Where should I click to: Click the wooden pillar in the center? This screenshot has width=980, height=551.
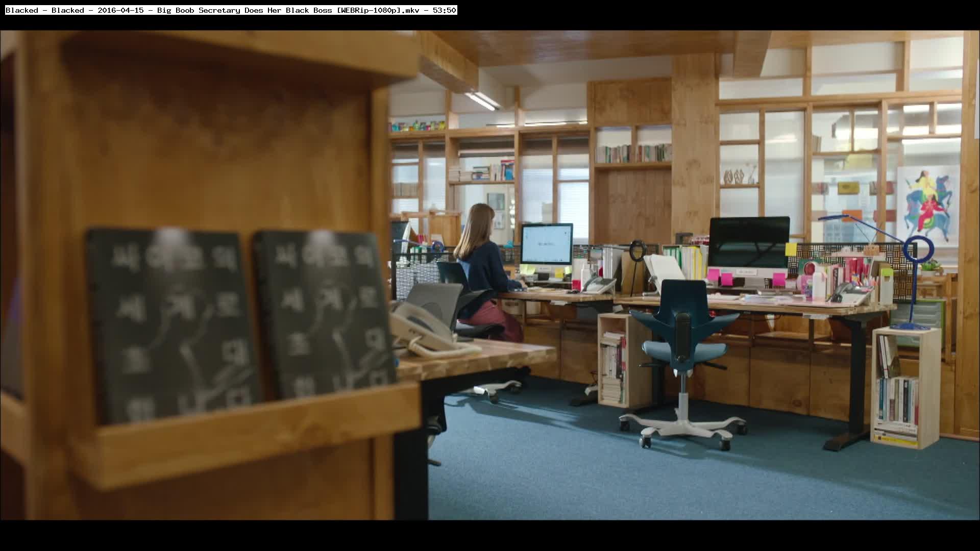[694, 148]
